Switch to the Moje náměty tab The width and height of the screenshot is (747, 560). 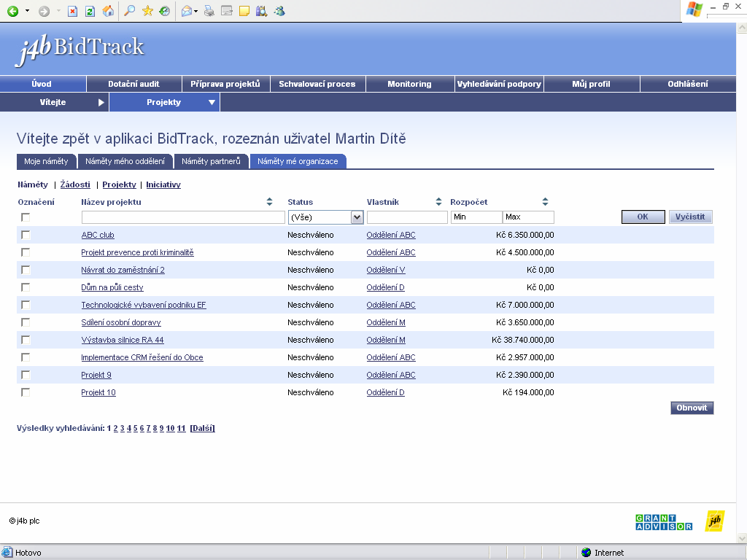click(46, 161)
